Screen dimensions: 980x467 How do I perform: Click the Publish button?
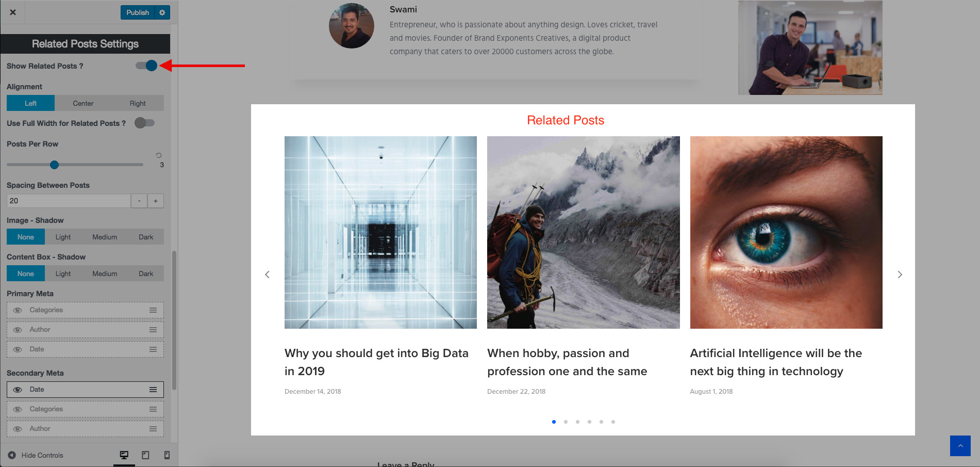click(137, 12)
